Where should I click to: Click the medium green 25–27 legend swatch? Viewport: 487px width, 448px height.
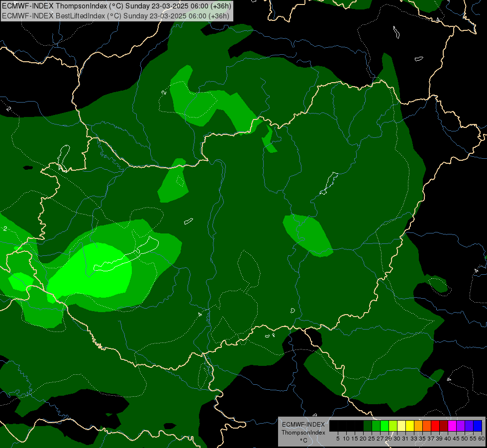(x=376, y=426)
